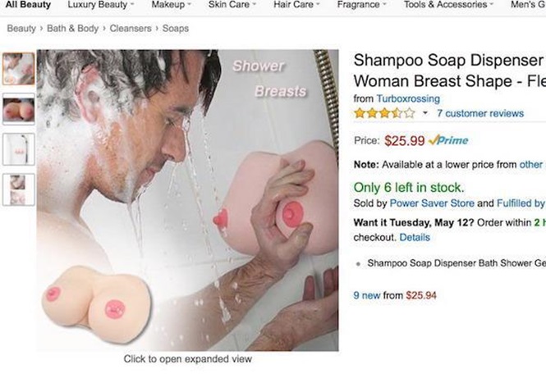The width and height of the screenshot is (546, 392).
Task: Select the third product thumbnail
Action: [18, 149]
